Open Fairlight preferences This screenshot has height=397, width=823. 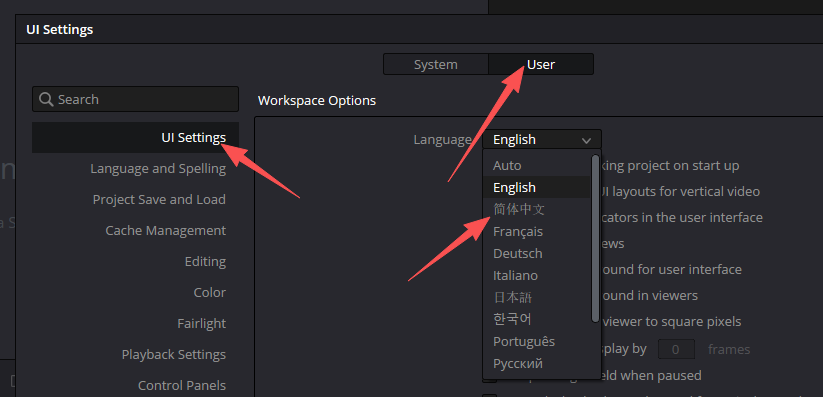point(202,323)
